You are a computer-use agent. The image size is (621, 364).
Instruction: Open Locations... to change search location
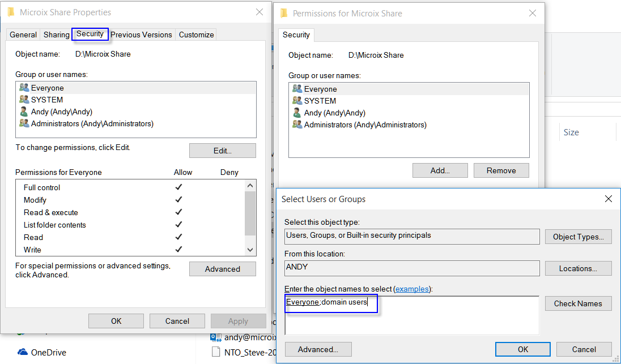tap(578, 268)
